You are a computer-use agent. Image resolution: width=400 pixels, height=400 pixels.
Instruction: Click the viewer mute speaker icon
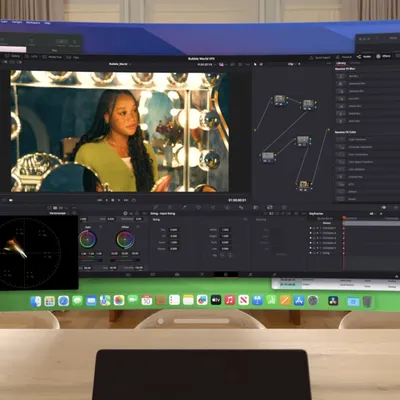[x=11, y=200]
